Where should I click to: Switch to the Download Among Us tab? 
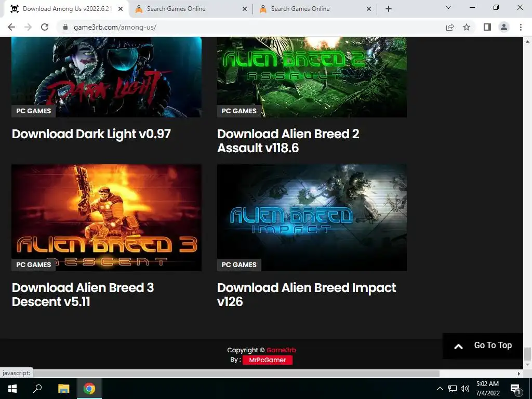(67, 9)
